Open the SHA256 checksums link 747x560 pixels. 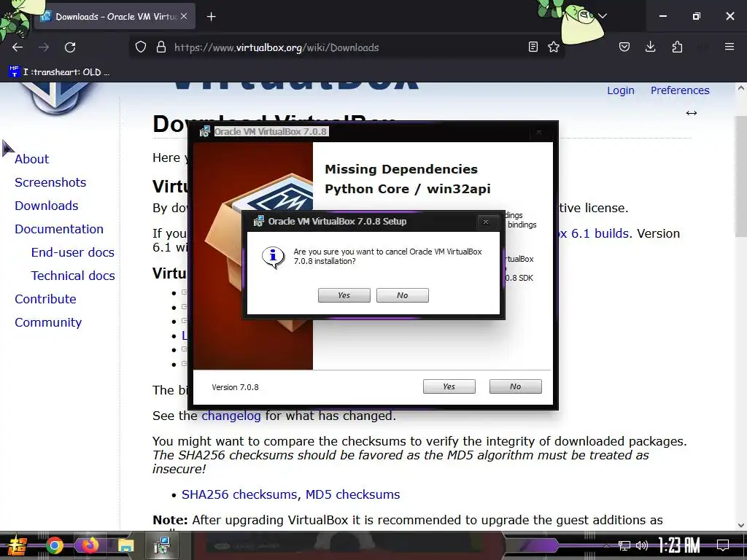pyautogui.click(x=239, y=494)
